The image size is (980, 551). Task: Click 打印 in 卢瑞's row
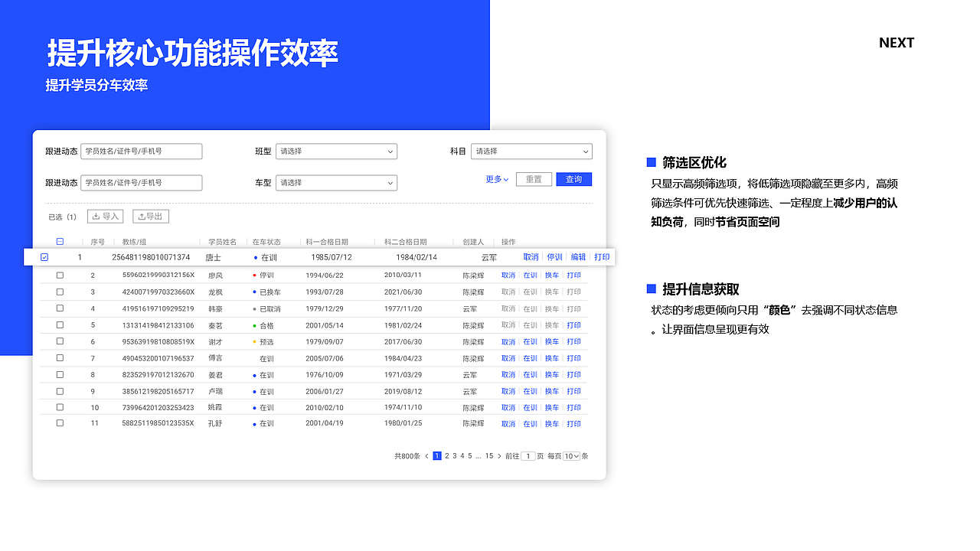pos(574,391)
